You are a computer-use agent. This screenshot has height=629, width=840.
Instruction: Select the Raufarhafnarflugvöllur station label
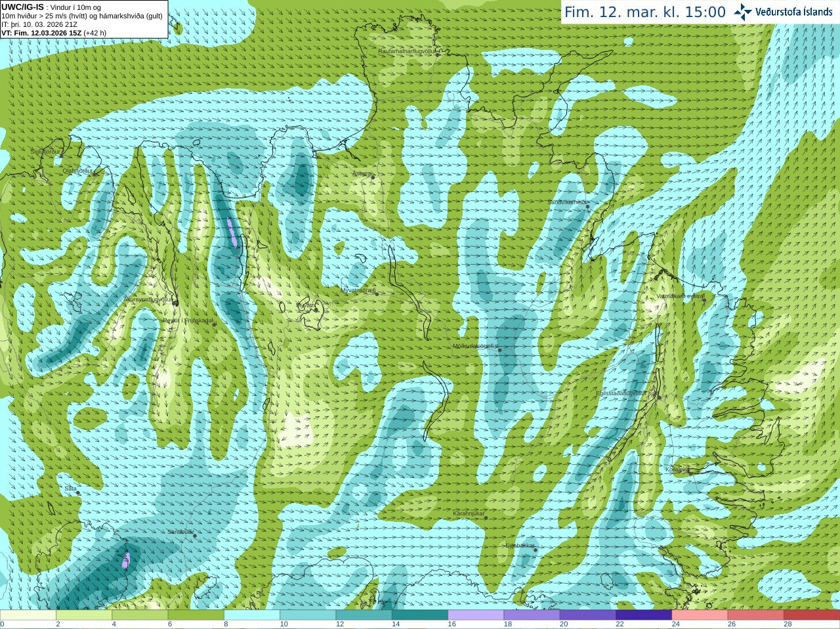tap(407, 51)
